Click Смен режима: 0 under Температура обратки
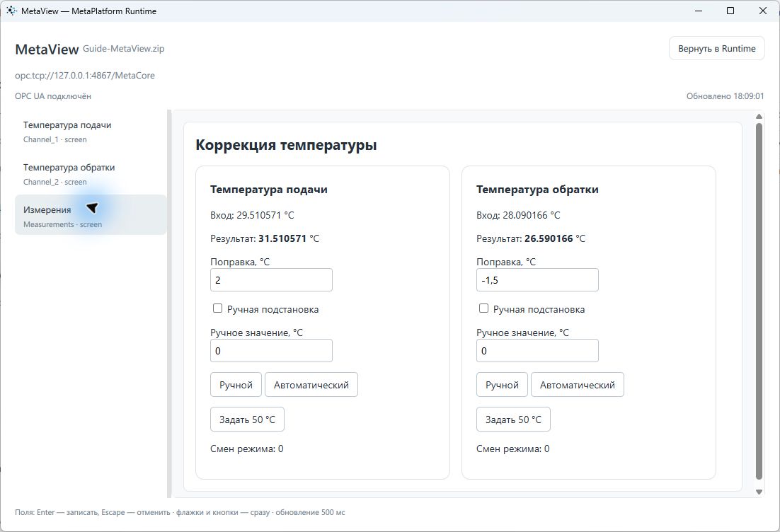Image resolution: width=780 pixels, height=532 pixels. point(513,449)
